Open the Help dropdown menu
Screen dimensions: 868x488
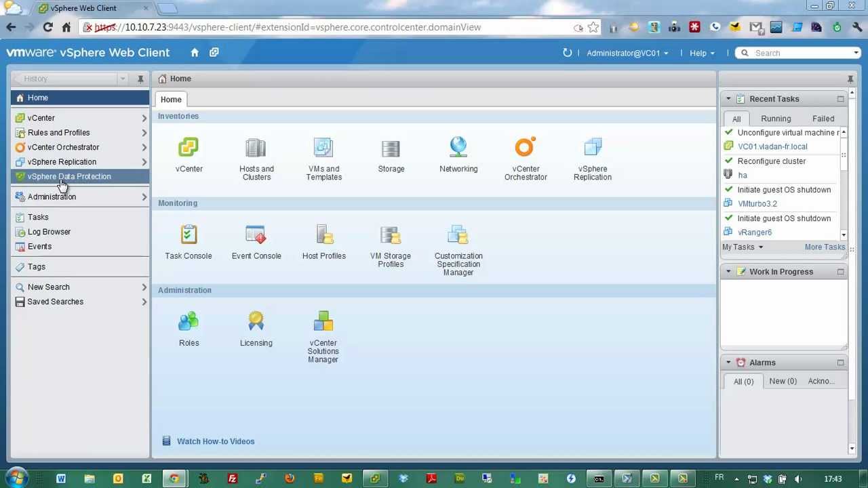tap(702, 53)
